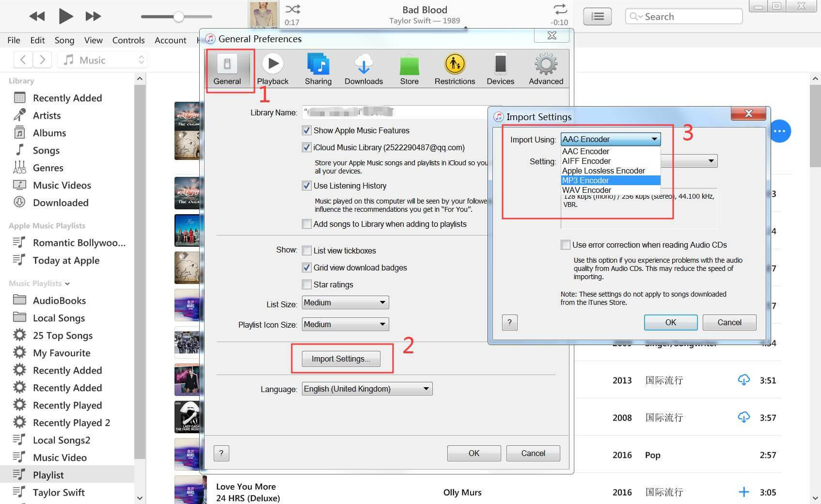Open the Store preferences tab
This screenshot has height=504, width=821.
click(x=409, y=69)
